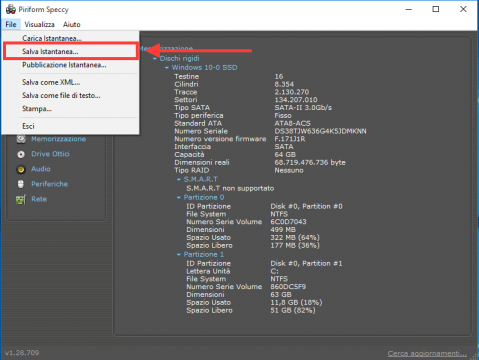
Task: Click the 2.130.270 tracks value
Action: tap(292, 92)
